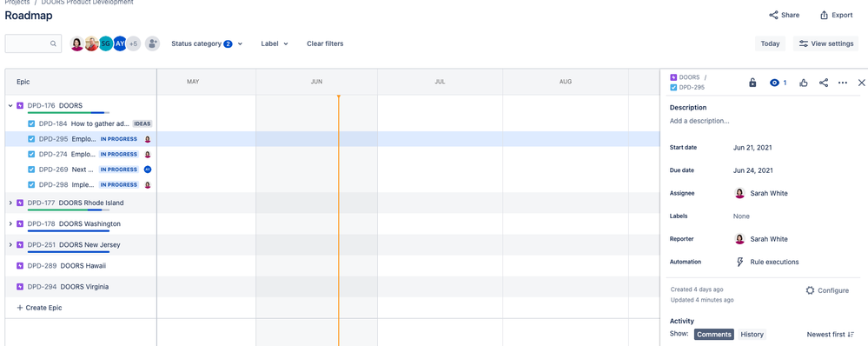Viewport: 868px width, 346px height.
Task: Edit the Start date Jun 21, 2021
Action: click(752, 148)
